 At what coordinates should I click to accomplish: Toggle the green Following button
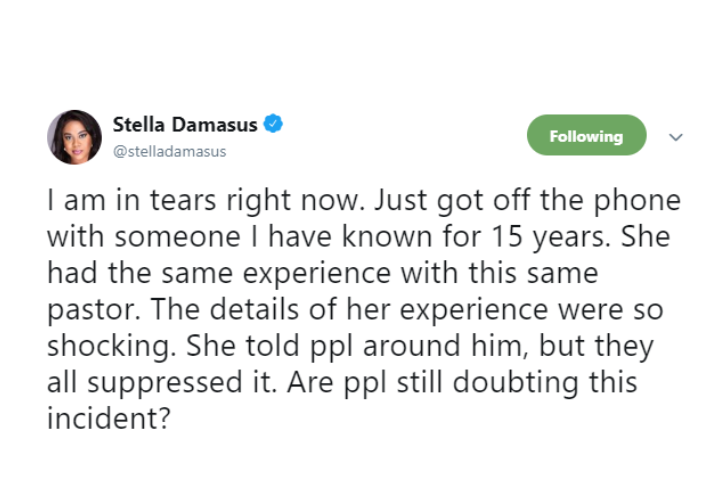586,136
